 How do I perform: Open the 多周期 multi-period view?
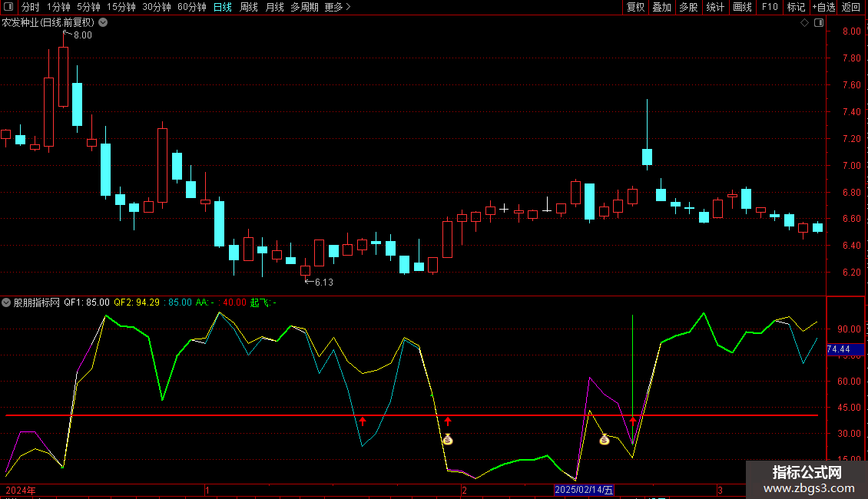tap(304, 7)
